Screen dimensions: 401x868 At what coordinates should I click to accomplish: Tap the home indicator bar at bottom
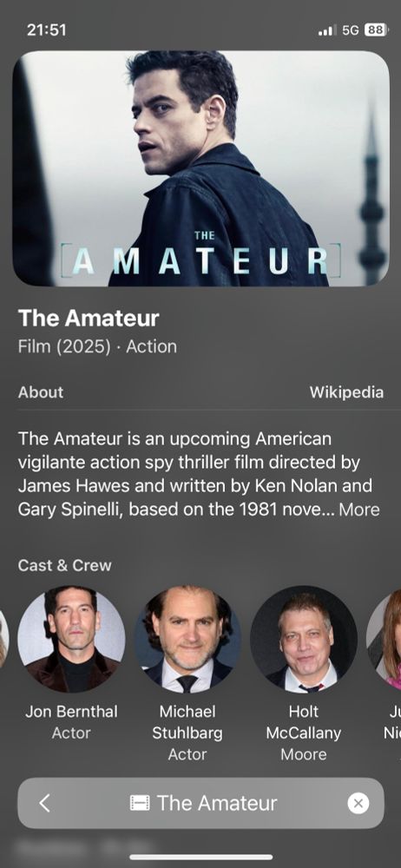[201, 857]
